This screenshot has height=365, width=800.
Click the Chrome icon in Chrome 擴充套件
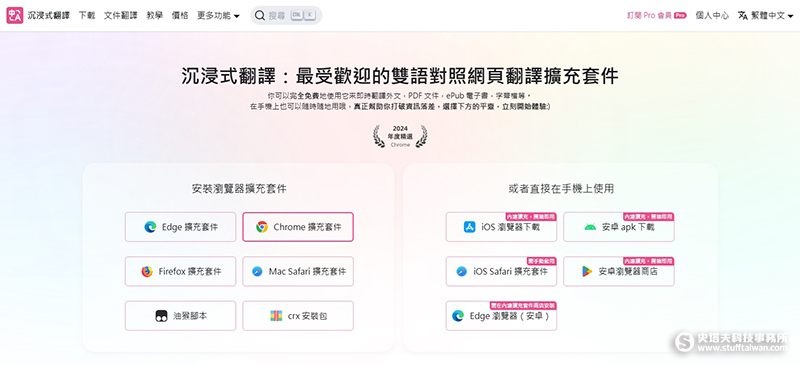[x=262, y=227]
